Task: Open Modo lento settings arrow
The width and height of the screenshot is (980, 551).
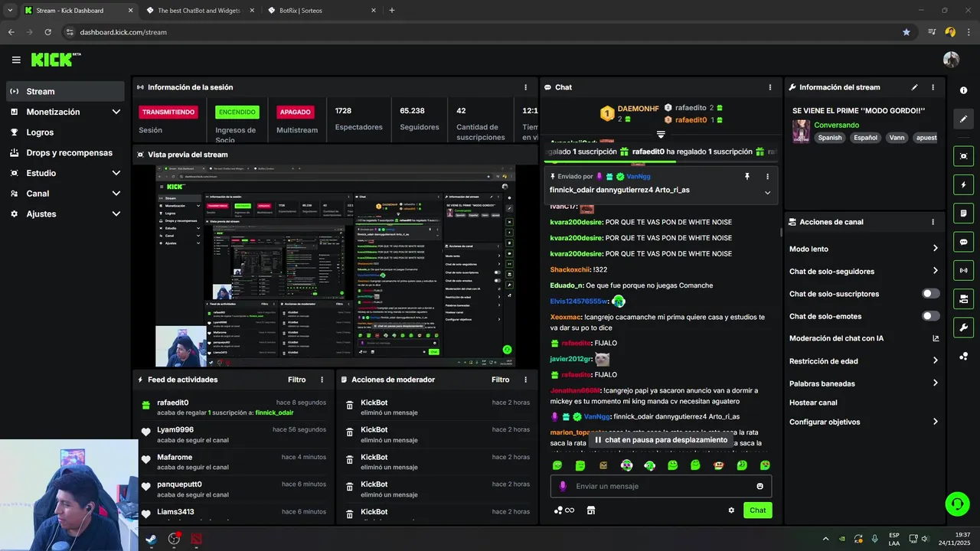Action: point(935,249)
